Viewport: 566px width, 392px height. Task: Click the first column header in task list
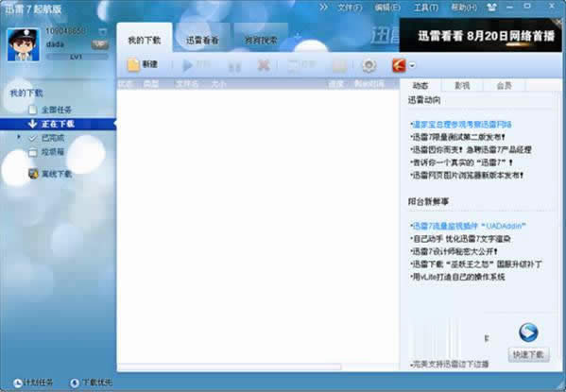pyautogui.click(x=126, y=84)
